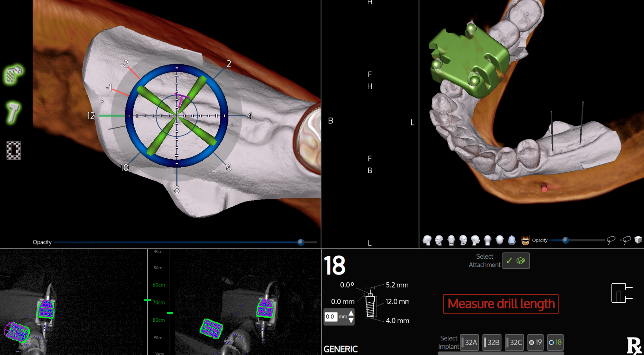
Task: Click the drill guide sleeve diagram icon
Action: [621, 293]
